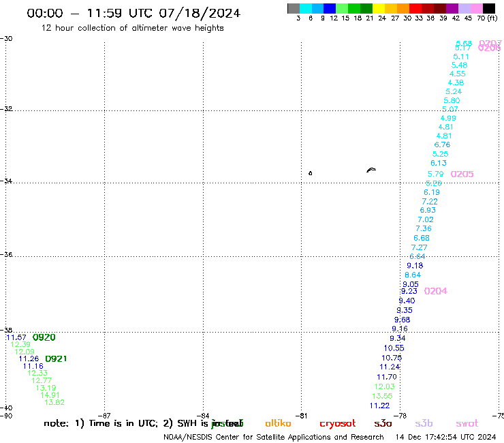Click the lavender swatch in the color scale
Viewport: 504px width, 443px height.
464,8
